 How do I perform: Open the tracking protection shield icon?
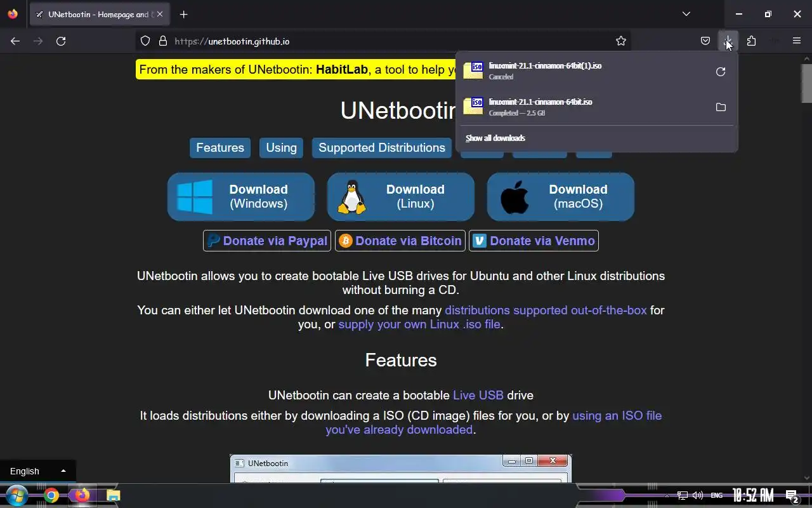tap(145, 41)
